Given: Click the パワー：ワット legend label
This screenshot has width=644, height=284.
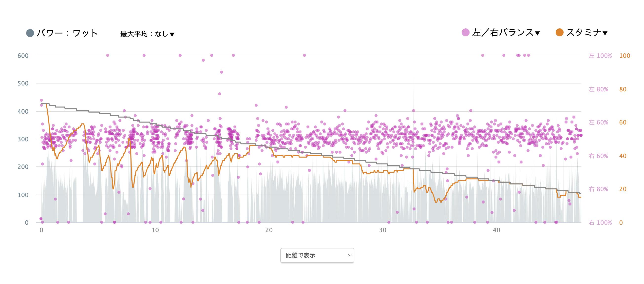Looking at the screenshot, I should click(67, 33).
